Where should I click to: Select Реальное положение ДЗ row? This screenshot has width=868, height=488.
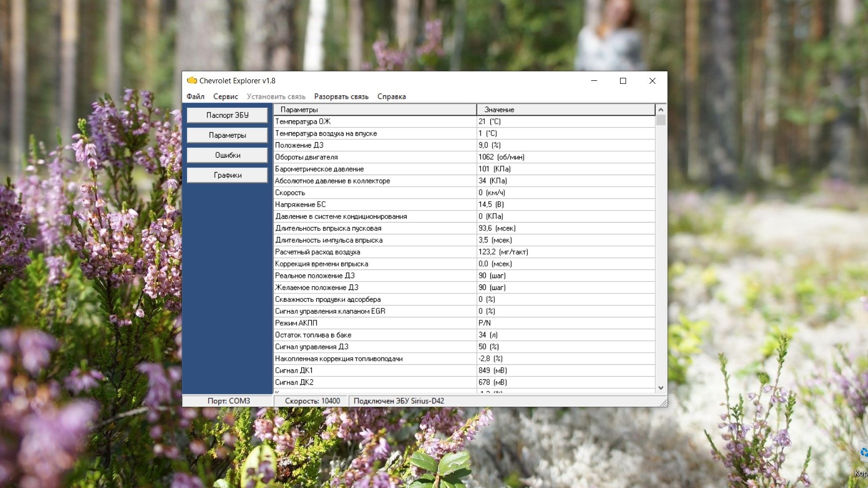tap(464, 275)
